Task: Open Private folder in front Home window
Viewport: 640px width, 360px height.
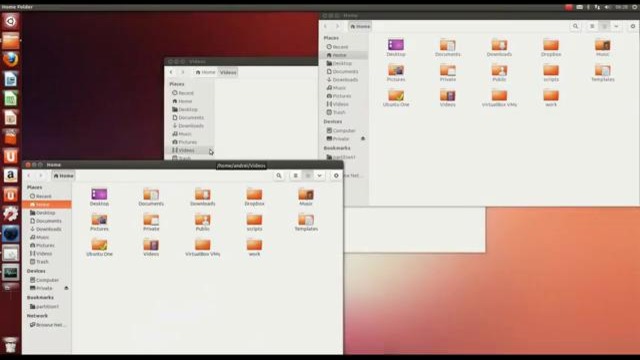Action: [x=151, y=222]
